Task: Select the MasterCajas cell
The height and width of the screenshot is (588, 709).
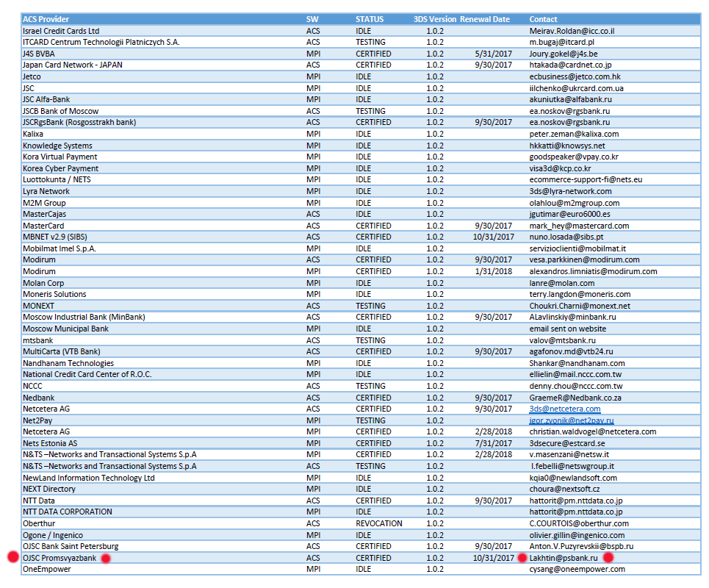Action: tap(44, 214)
